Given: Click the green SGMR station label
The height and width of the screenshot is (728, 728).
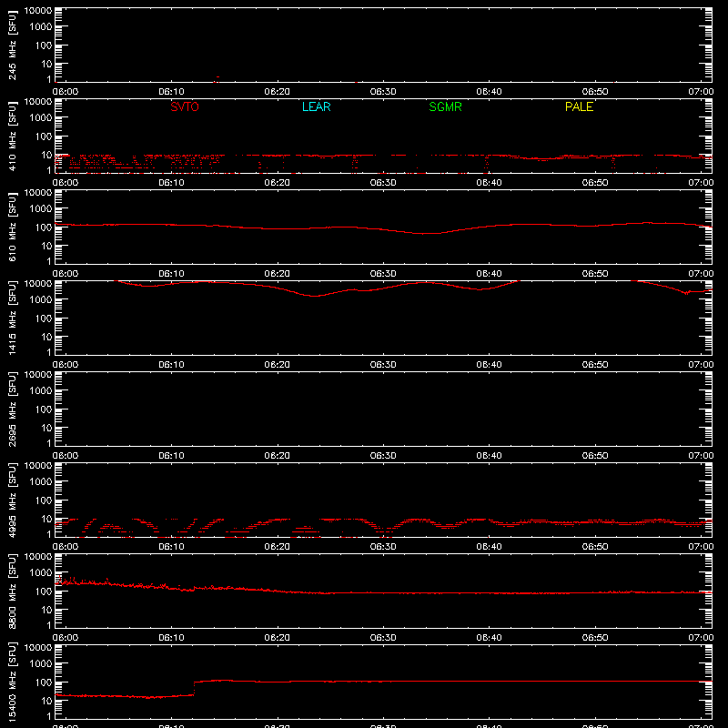Looking at the screenshot, I should click(445, 106).
